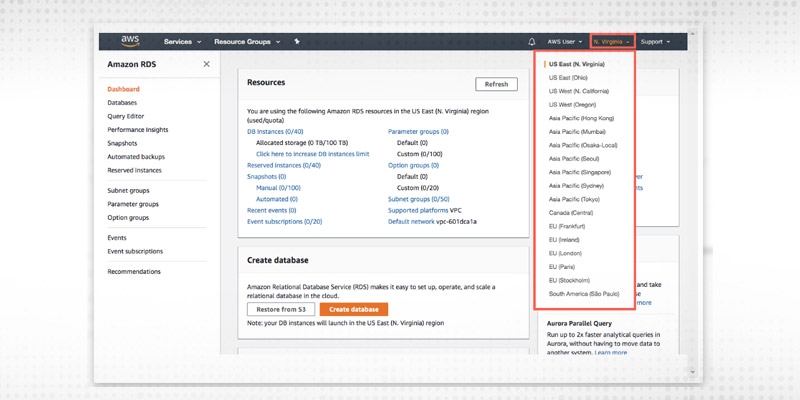Open the Support dropdown menu
Viewport: 800px width, 400px height.
(655, 42)
